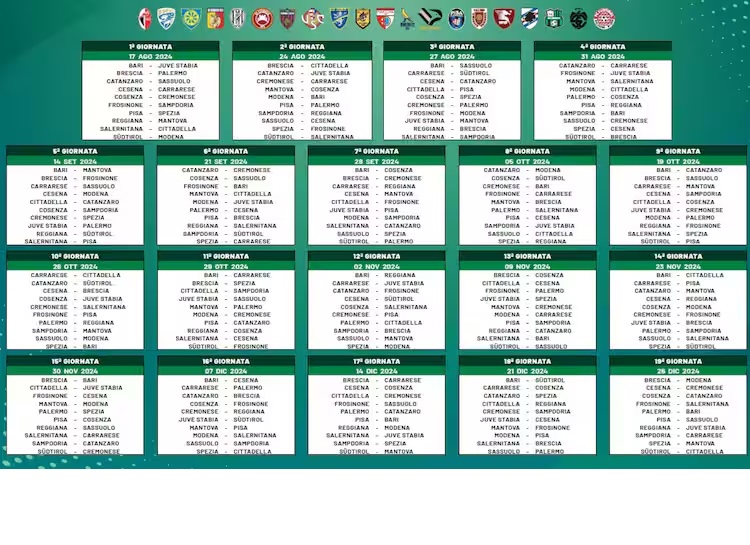This screenshot has height=545, width=750.
Task: Click JUVE STABIA - PALERMO in 5ª giornata
Action: (70, 226)
